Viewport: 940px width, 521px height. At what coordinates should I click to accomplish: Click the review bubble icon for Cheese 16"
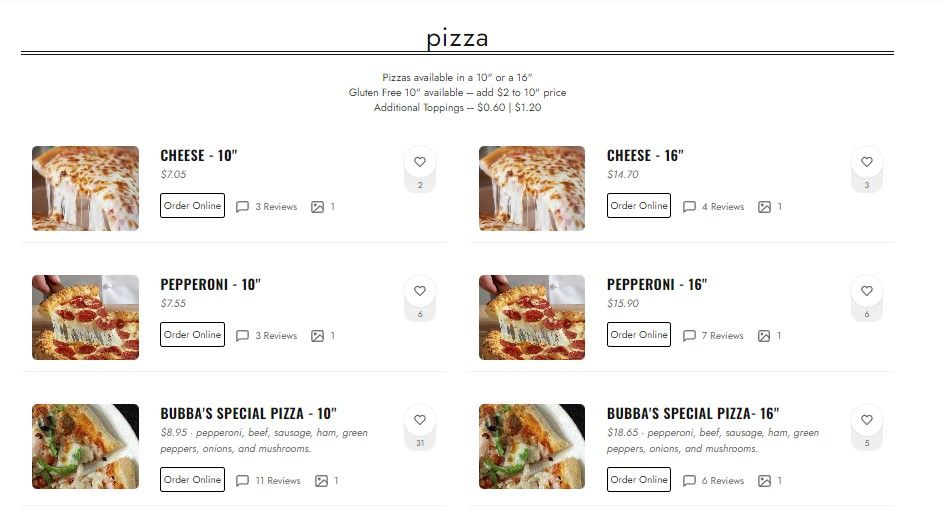689,207
